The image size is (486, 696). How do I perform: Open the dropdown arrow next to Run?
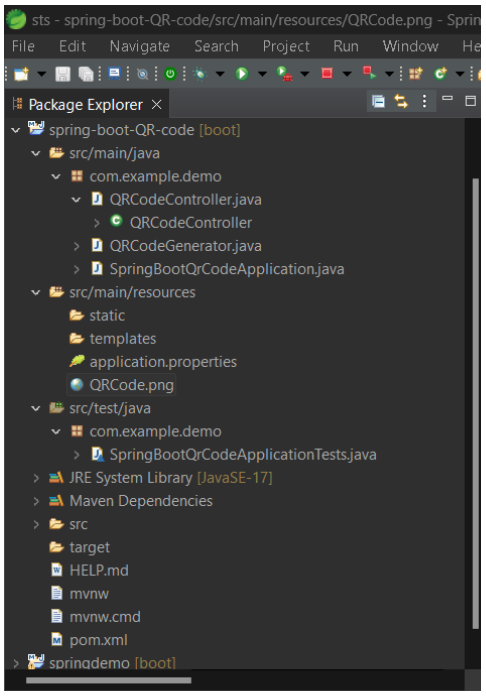coord(262,74)
